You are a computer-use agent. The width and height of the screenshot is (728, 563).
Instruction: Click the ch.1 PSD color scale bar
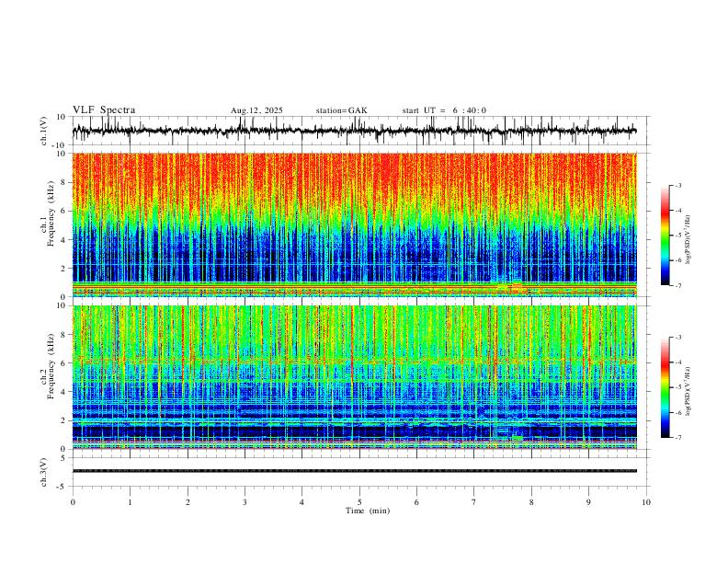click(665, 236)
